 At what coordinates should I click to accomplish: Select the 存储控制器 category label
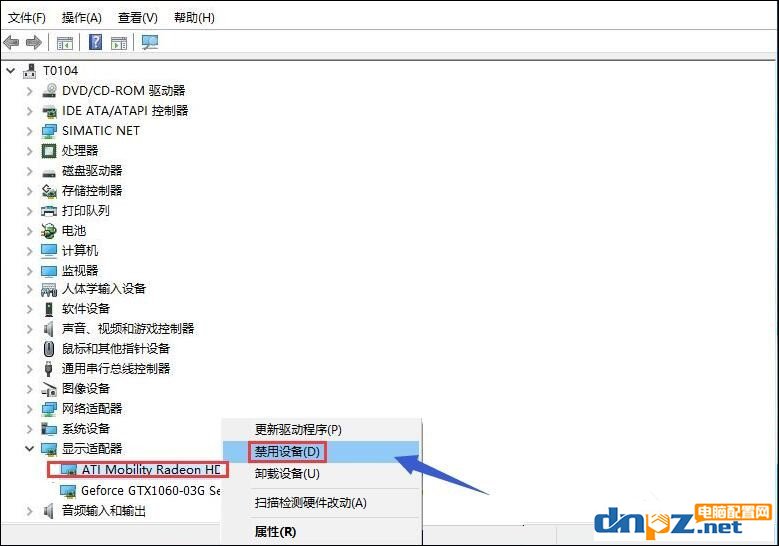pos(92,190)
